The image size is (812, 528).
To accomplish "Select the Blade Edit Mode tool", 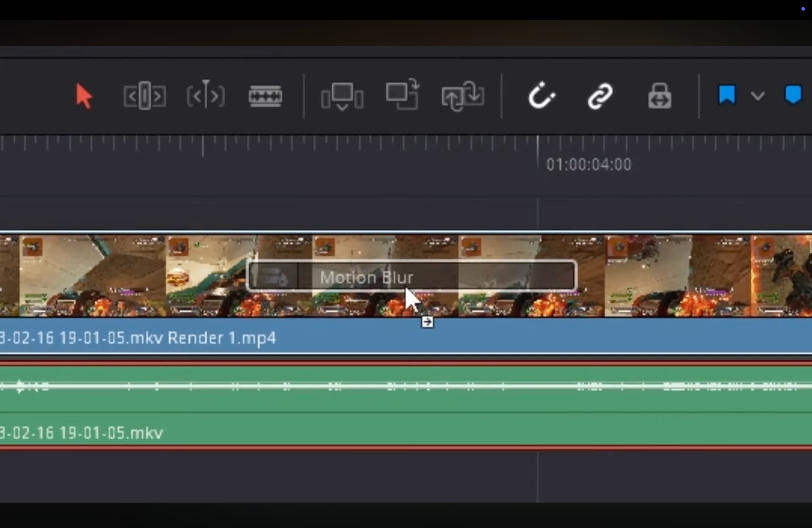I will click(265, 96).
